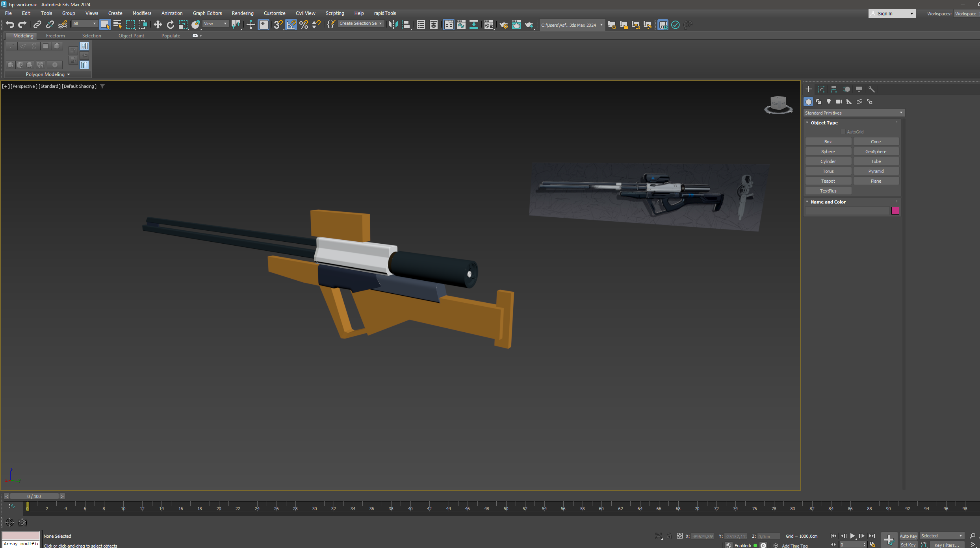The width and height of the screenshot is (980, 548).
Task: Click the Teapot primitive button
Action: 828,181
